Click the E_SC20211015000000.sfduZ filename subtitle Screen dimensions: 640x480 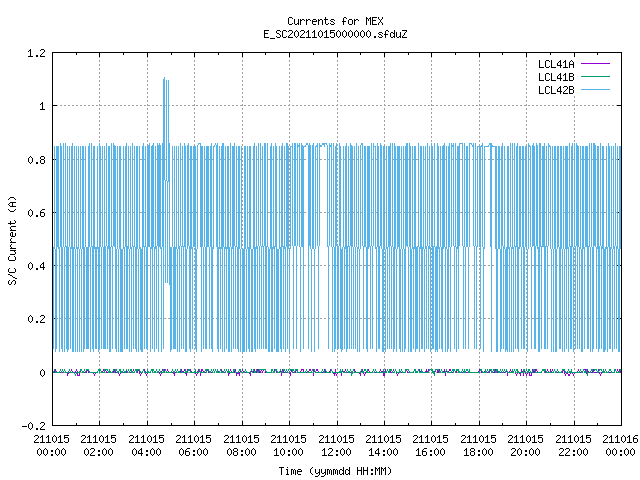click(335, 34)
